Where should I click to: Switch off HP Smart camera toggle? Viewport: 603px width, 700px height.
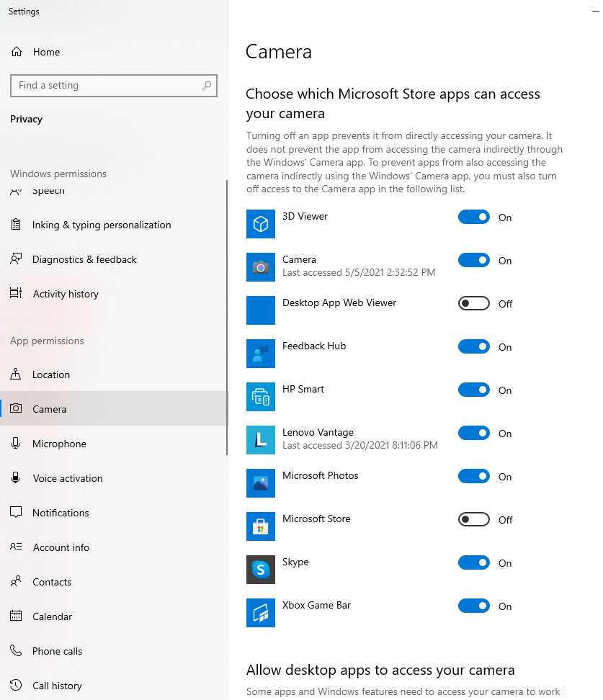[474, 390]
